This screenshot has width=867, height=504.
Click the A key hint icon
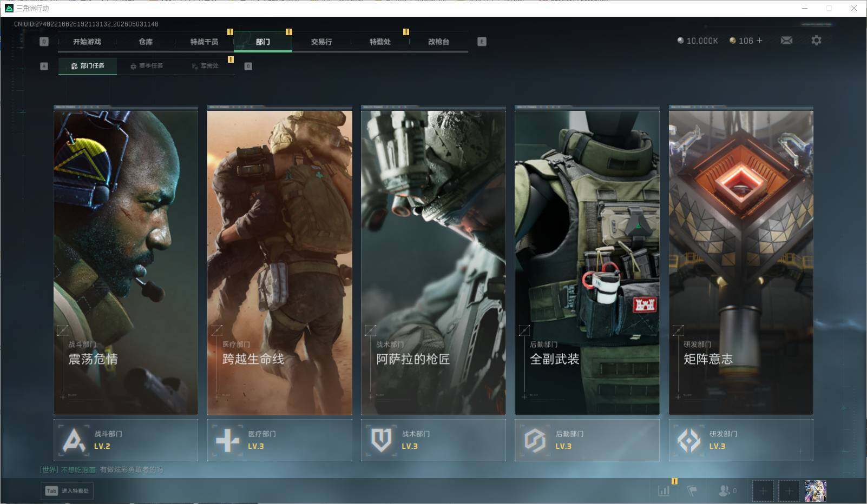(x=44, y=66)
